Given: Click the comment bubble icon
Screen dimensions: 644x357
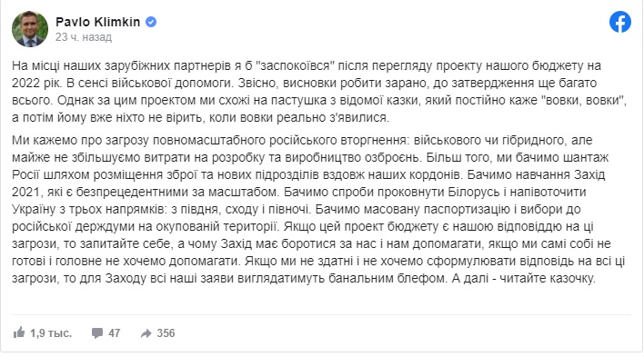Looking at the screenshot, I should pyautogui.click(x=97, y=333).
